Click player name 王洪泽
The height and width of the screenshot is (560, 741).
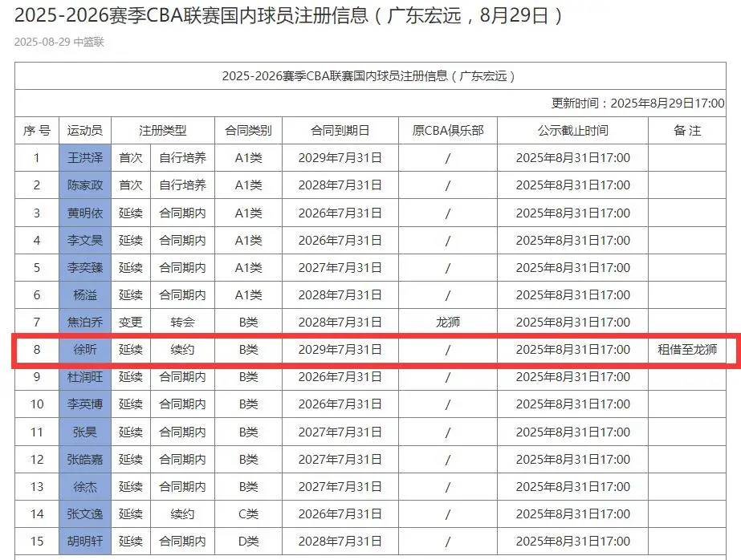[x=84, y=158]
